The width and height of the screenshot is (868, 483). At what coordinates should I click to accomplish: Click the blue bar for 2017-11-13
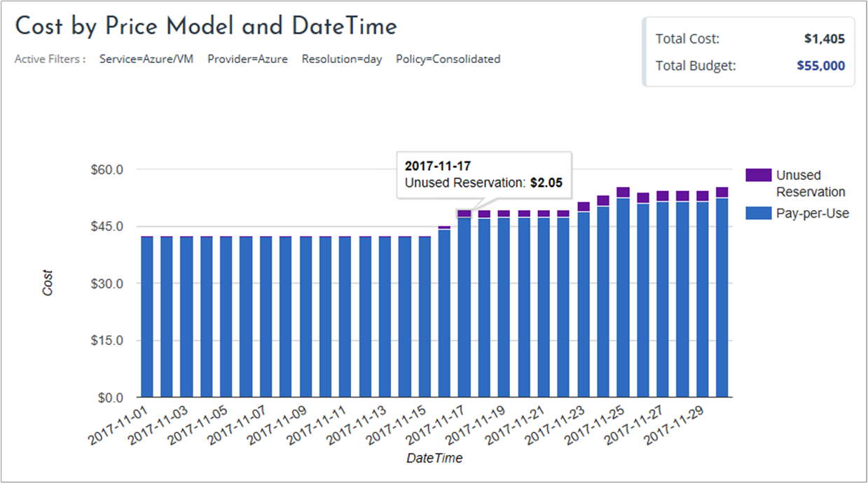385,318
